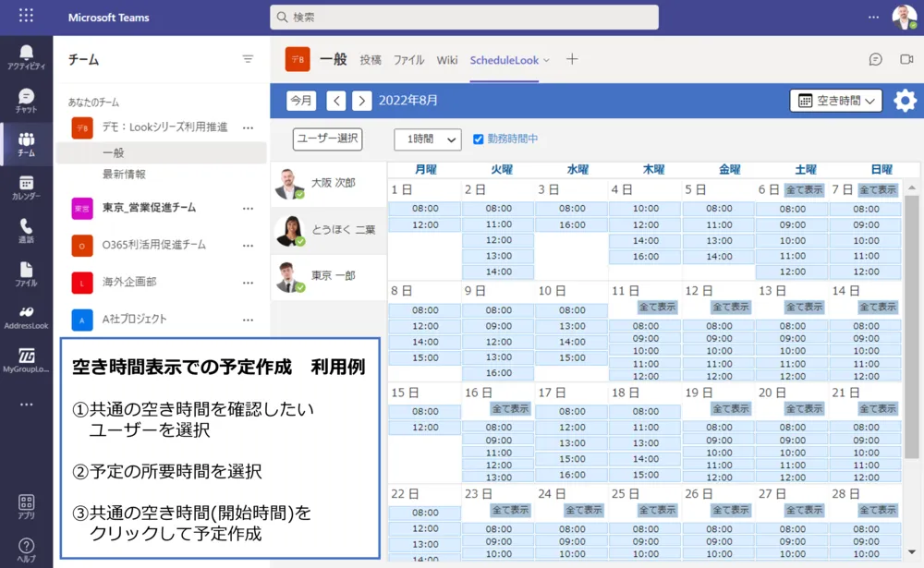Select user とうほく 二葉
The width and height of the screenshot is (924, 568).
pos(329,230)
